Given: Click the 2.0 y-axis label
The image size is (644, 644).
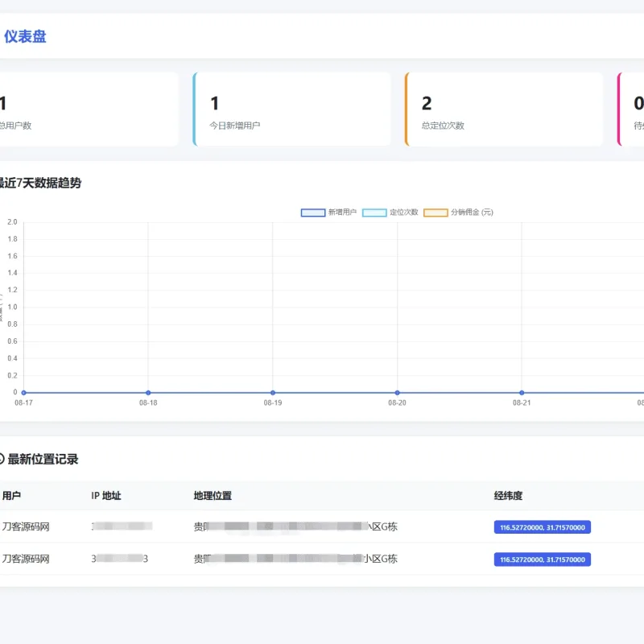Looking at the screenshot, I should [x=12, y=222].
